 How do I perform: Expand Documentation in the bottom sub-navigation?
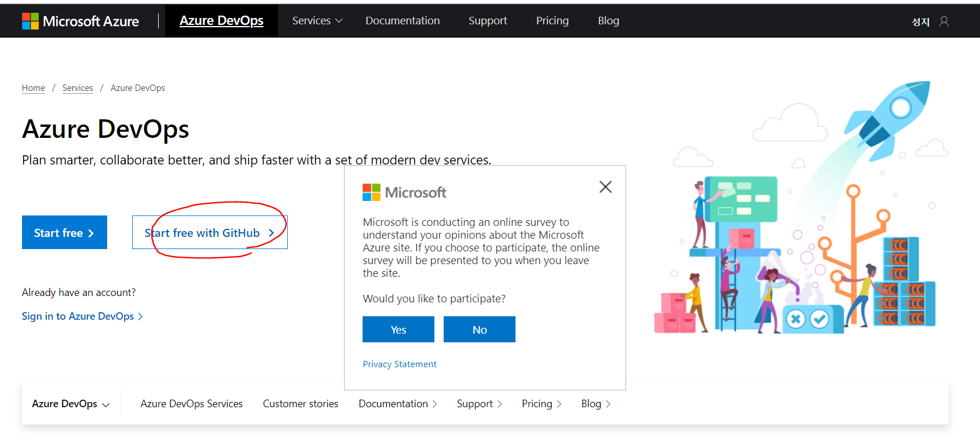pos(398,404)
